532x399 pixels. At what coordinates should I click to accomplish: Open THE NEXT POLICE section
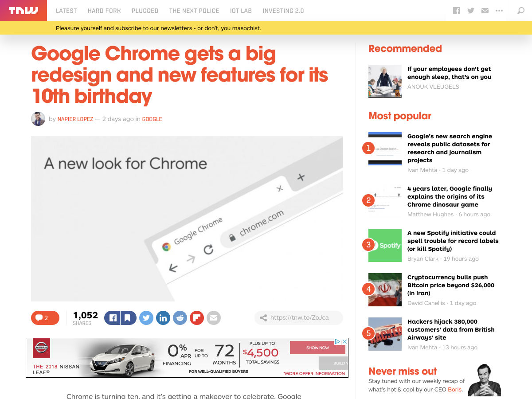coord(194,11)
